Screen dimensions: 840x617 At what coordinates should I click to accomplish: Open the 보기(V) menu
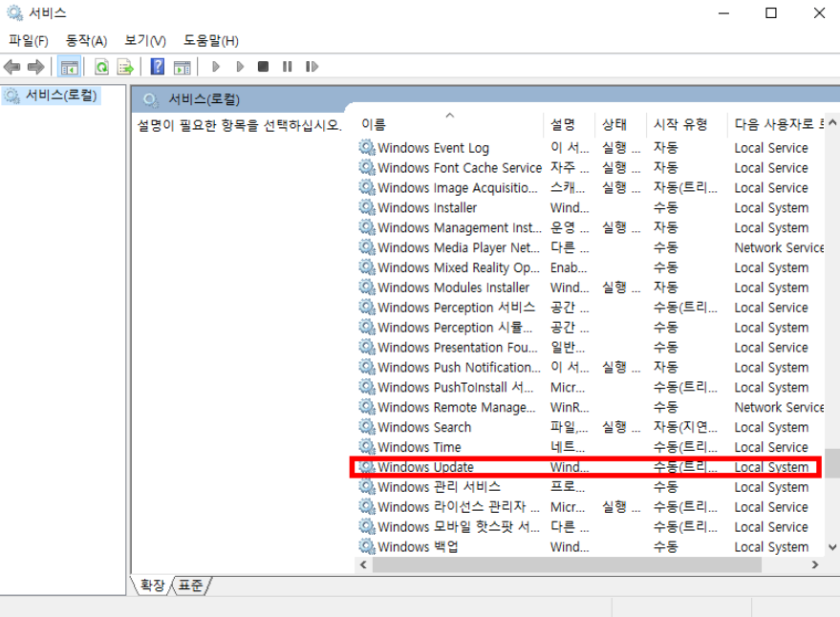click(145, 41)
